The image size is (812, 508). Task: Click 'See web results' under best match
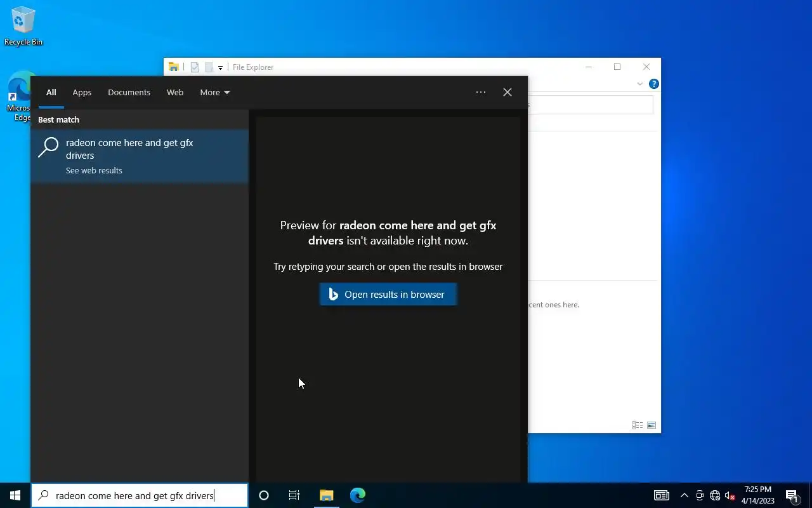[94, 171]
